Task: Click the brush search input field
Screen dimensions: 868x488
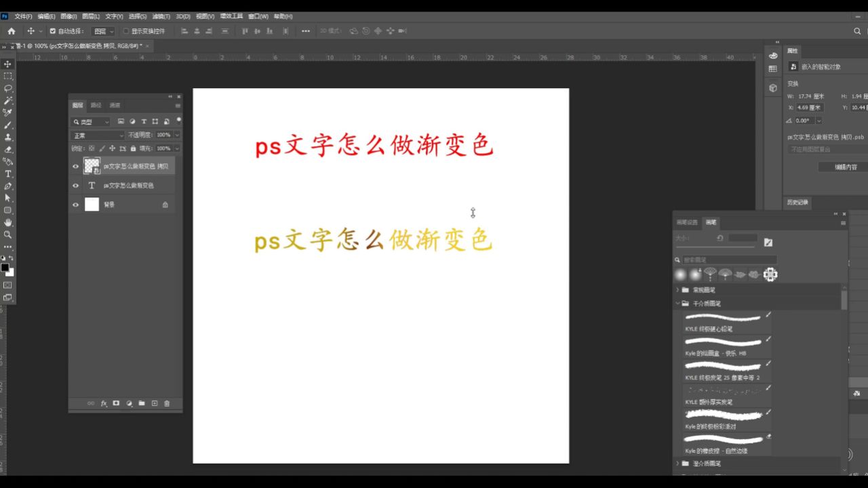Action: (x=729, y=260)
